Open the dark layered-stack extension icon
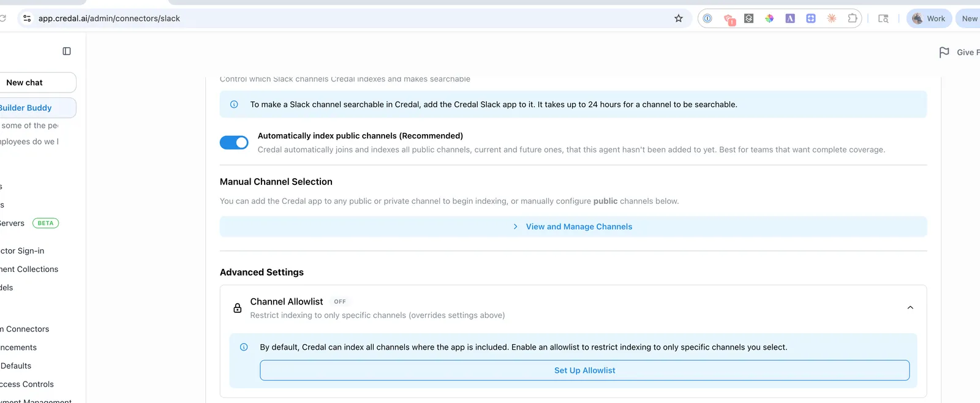The width and height of the screenshot is (980, 403). (748, 18)
